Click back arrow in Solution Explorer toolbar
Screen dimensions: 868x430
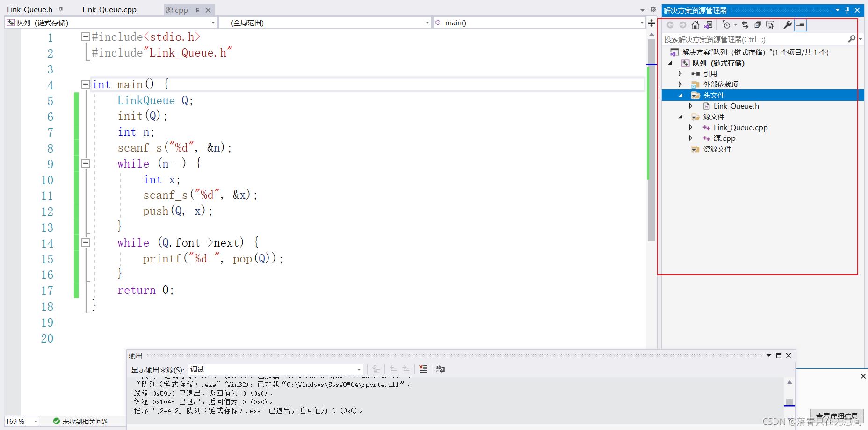point(670,25)
